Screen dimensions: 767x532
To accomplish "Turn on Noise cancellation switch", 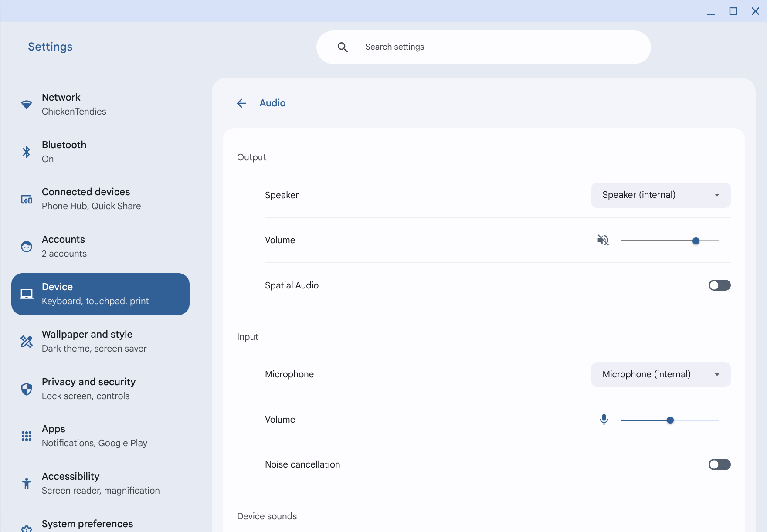I will pos(719,464).
